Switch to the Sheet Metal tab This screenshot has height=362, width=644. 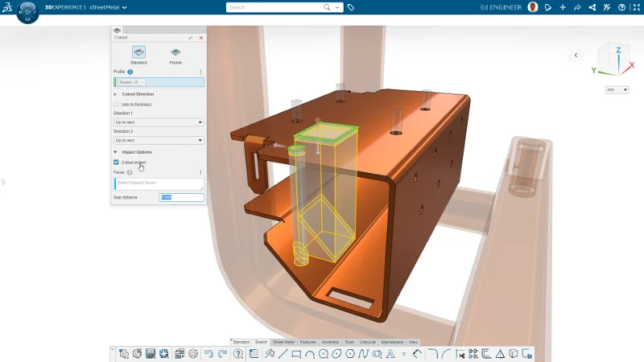pos(283,342)
